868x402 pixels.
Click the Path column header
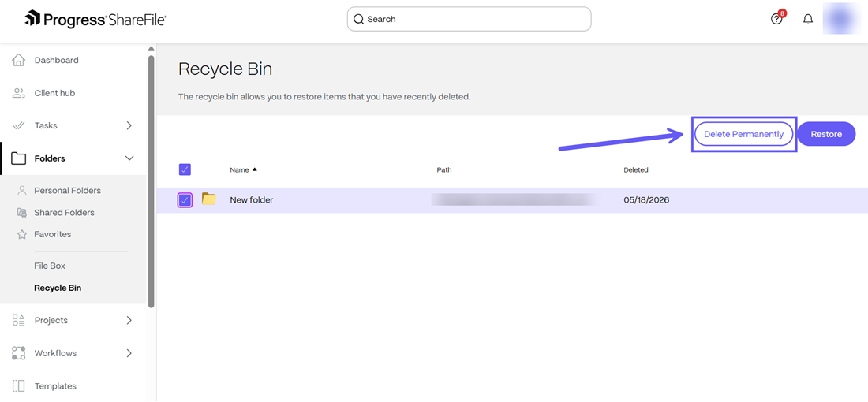click(444, 169)
